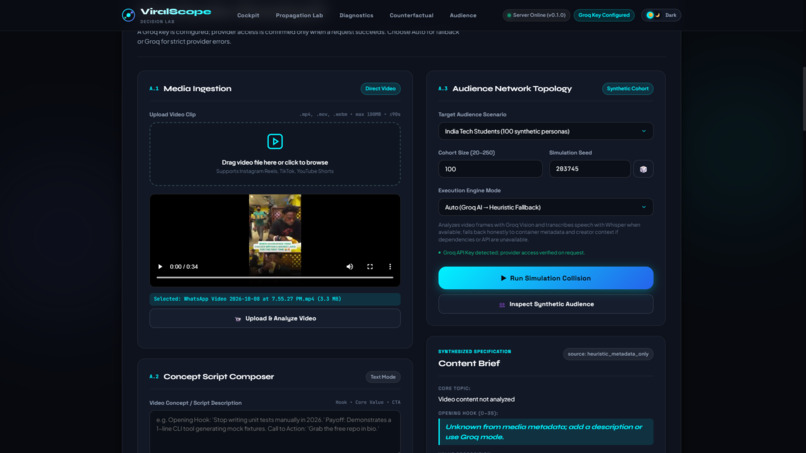This screenshot has height=453, width=806.
Task: Click the Audience Network Topology heading
Action: click(x=512, y=88)
